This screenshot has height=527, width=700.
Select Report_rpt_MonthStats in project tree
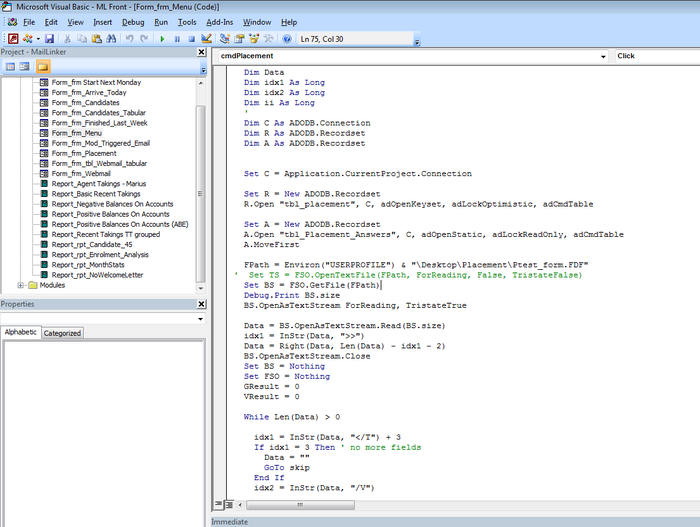pyautogui.click(x=88, y=265)
